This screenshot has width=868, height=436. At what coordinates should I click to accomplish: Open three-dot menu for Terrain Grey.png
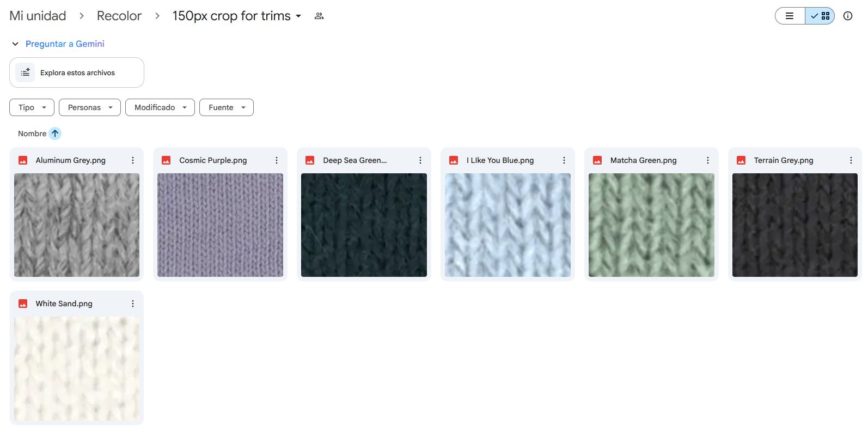(x=851, y=160)
